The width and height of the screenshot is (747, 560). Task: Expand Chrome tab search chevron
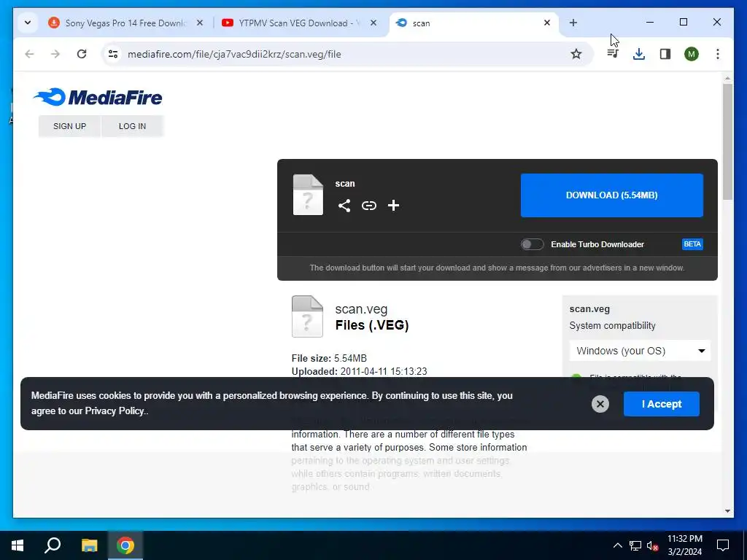tap(28, 23)
